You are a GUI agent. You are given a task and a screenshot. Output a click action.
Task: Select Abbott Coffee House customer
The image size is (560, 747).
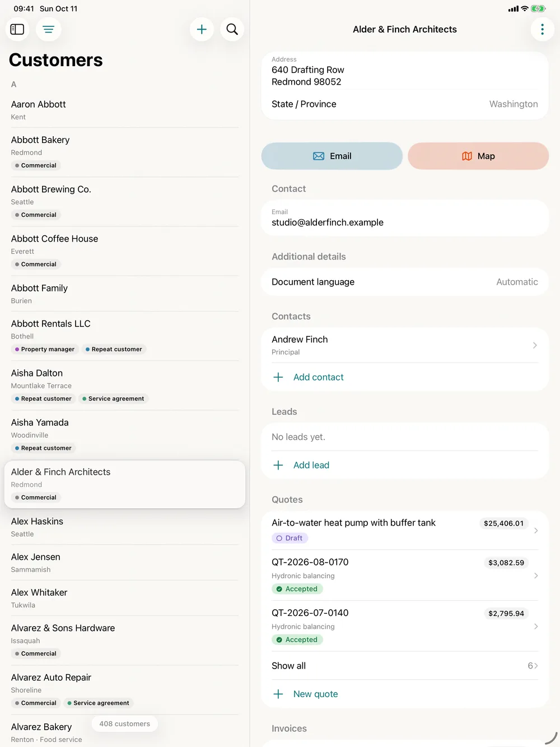point(125,251)
